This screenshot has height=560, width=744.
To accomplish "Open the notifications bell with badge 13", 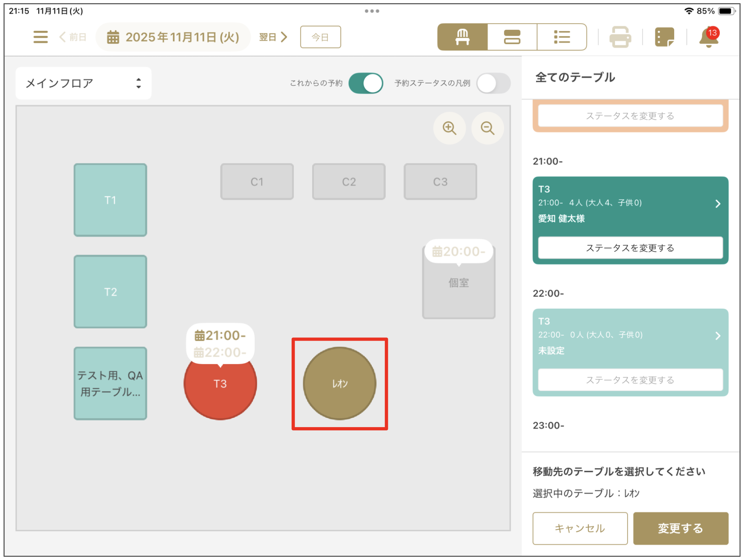I will (709, 37).
